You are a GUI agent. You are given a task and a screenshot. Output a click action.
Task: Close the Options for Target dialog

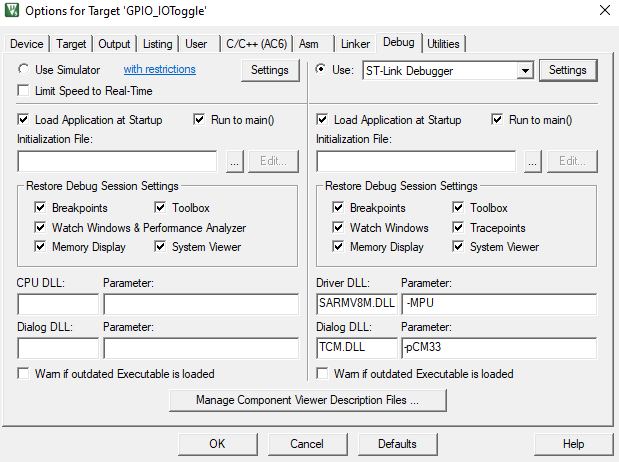pyautogui.click(x=604, y=10)
